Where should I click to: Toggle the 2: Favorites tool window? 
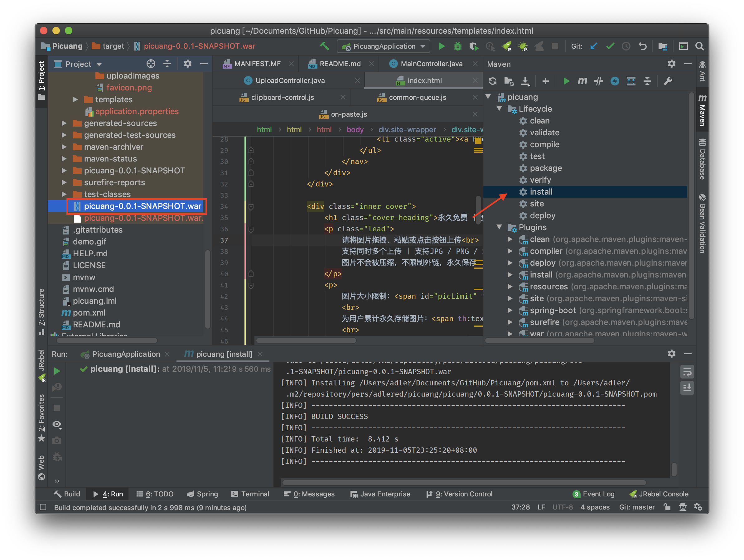pyautogui.click(x=41, y=418)
